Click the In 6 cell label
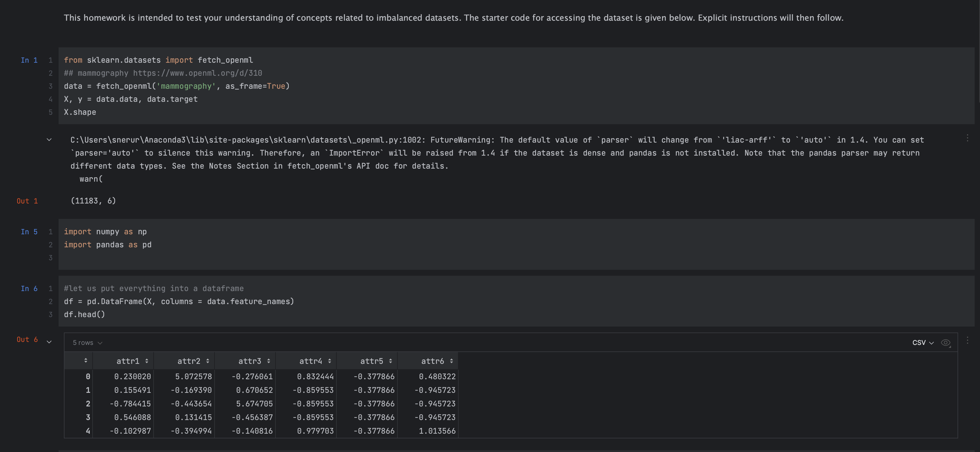This screenshot has height=452, width=980. tap(29, 288)
